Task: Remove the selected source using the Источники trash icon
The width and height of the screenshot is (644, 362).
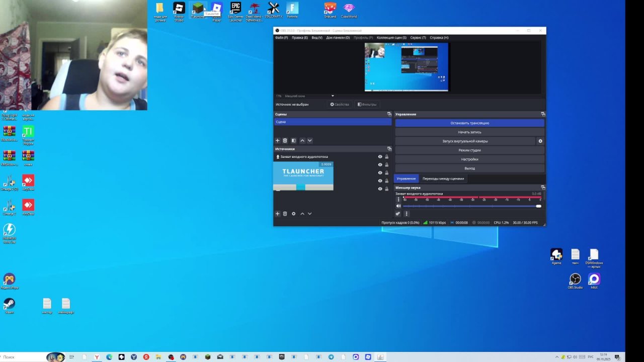Action: (285, 214)
